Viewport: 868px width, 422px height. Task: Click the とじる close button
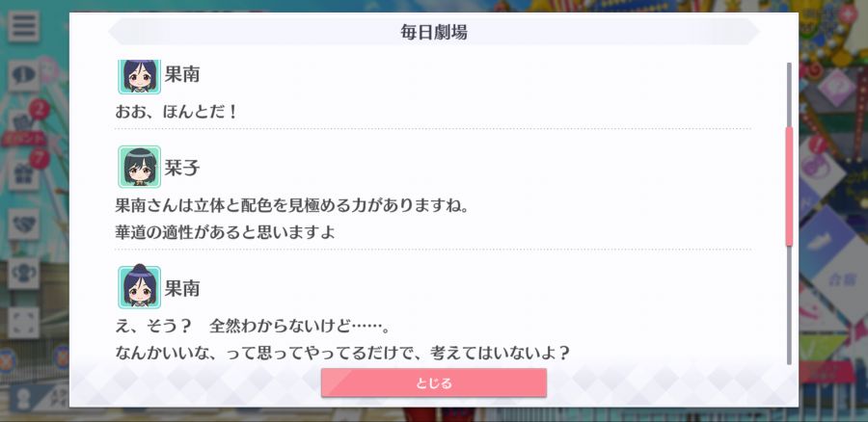click(x=434, y=382)
